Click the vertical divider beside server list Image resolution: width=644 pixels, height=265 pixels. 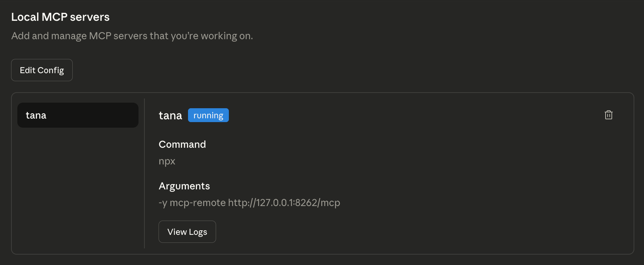144,173
